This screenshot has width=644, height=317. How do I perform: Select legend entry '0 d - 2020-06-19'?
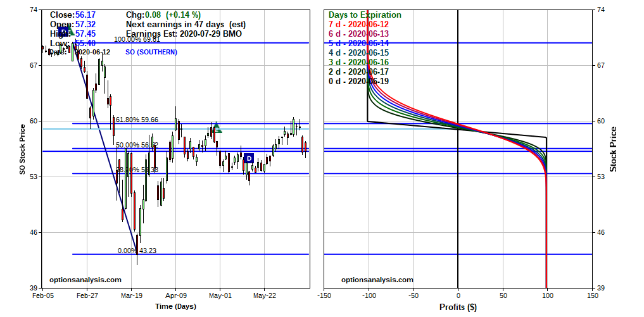(x=358, y=81)
